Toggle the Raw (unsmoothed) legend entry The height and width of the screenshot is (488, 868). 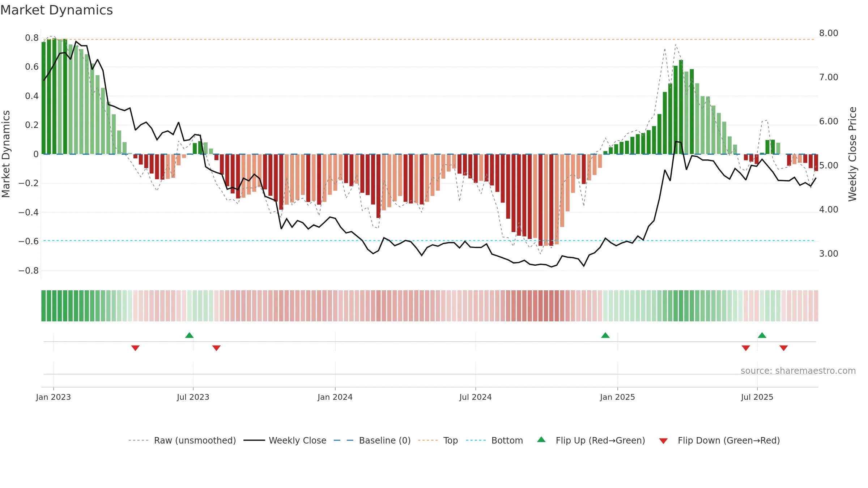[182, 440]
